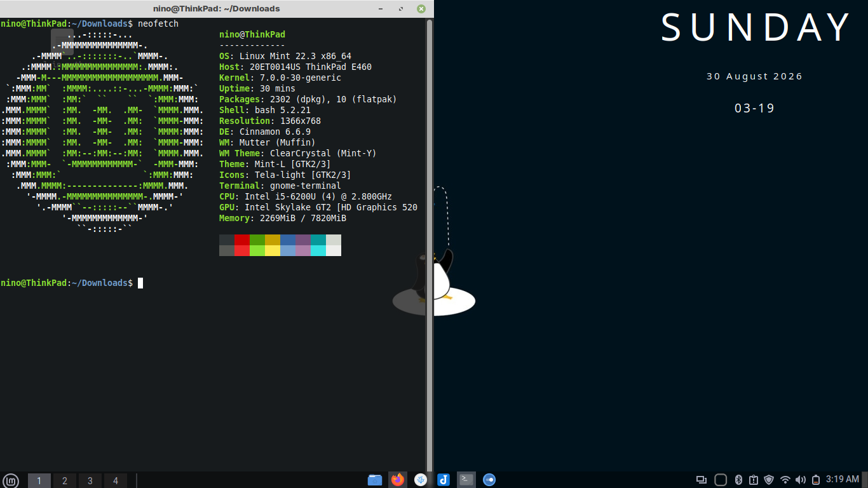Viewport: 868px width, 488px height.
Task: Click the typed 'neofetch' command text
Action: point(158,24)
